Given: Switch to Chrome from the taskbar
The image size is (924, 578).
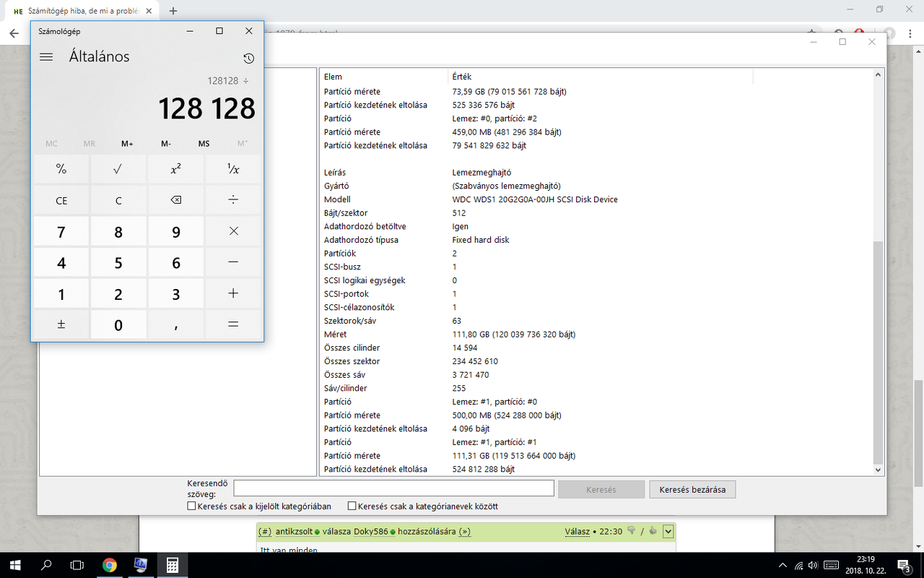Looking at the screenshot, I should pos(109,565).
